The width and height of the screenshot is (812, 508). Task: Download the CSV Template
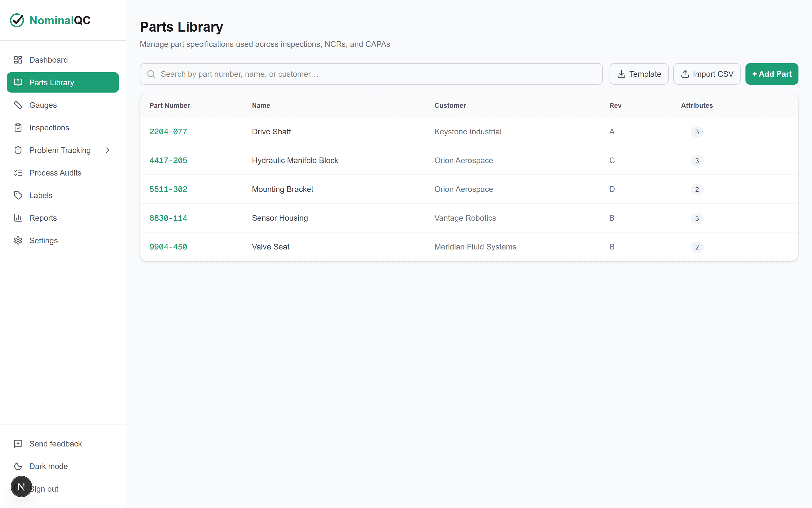click(639, 74)
